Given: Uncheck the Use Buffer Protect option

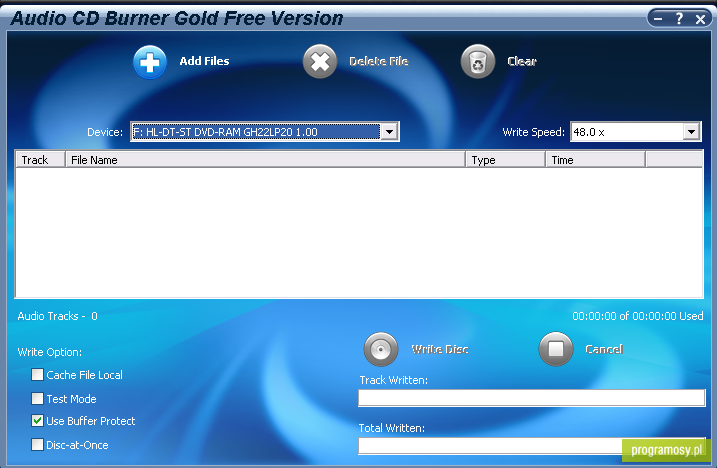Looking at the screenshot, I should pyautogui.click(x=37, y=420).
